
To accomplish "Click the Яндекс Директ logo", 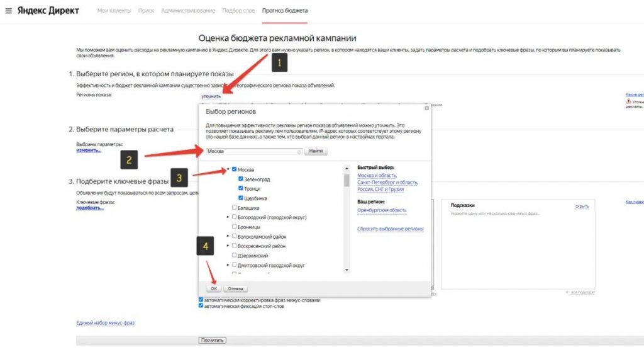I will [x=48, y=11].
